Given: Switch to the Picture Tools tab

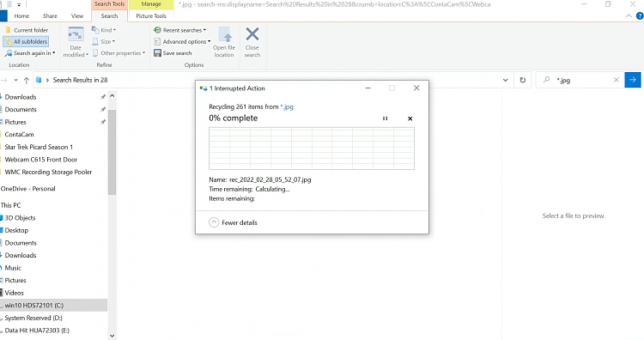Looking at the screenshot, I should tap(151, 16).
